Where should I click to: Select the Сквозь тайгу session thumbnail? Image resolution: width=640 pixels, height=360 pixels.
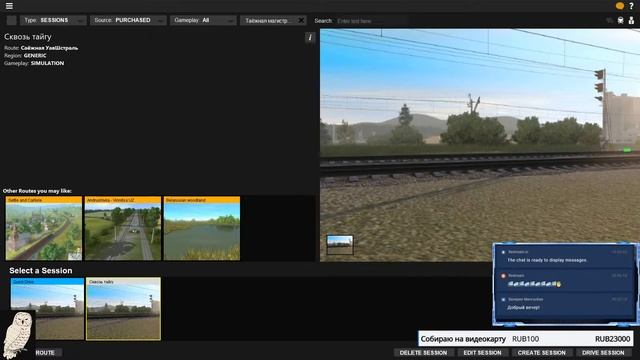[123, 309]
